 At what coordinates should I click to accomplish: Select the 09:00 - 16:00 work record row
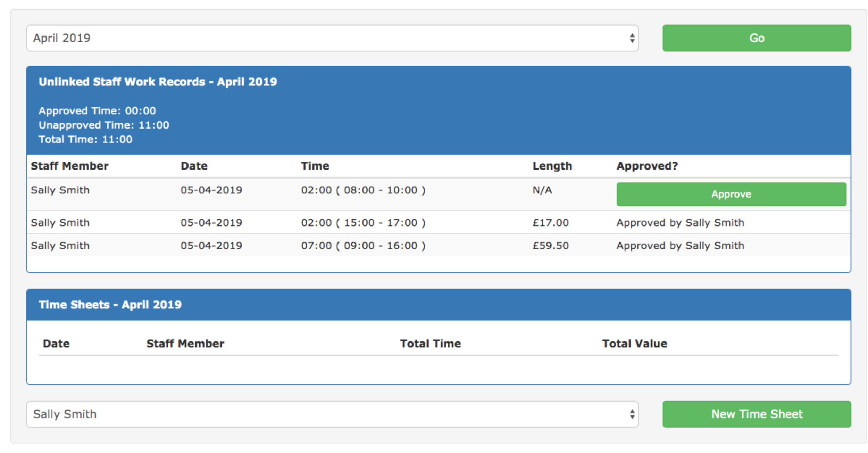click(439, 245)
